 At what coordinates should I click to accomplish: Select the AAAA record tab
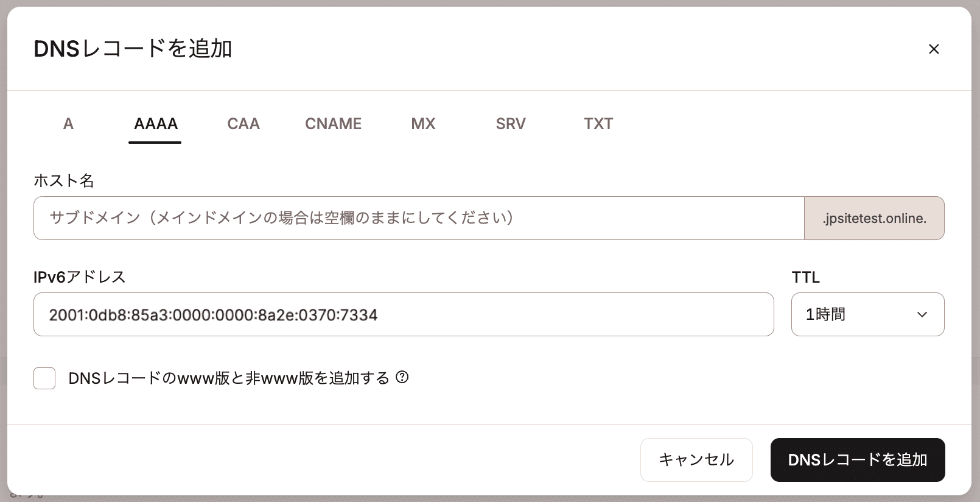[155, 124]
